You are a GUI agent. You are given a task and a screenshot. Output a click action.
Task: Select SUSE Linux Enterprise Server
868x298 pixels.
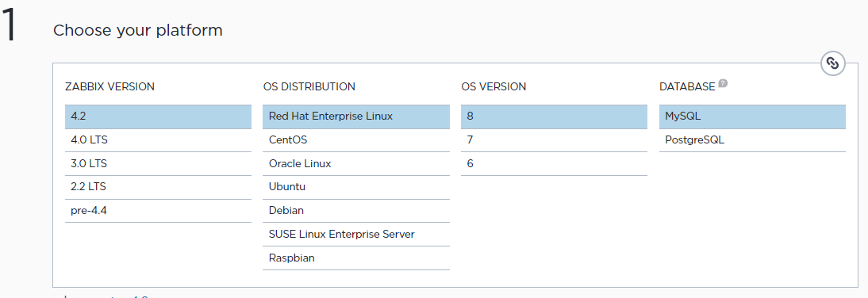point(356,235)
